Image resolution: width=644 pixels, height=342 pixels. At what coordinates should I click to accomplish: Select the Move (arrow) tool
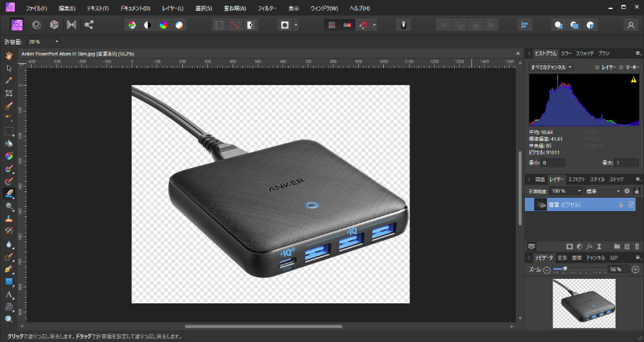pos(8,68)
